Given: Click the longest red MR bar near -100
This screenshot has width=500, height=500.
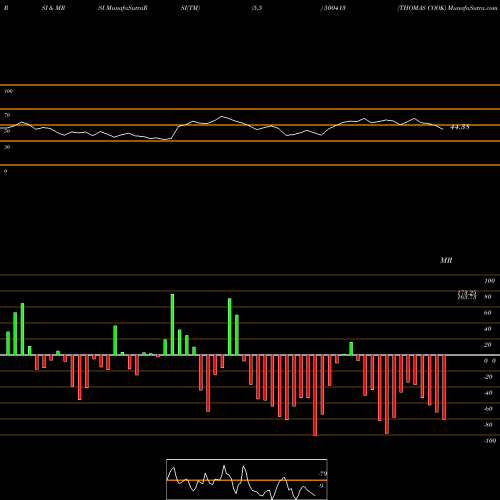Looking at the screenshot, I should click(315, 395).
